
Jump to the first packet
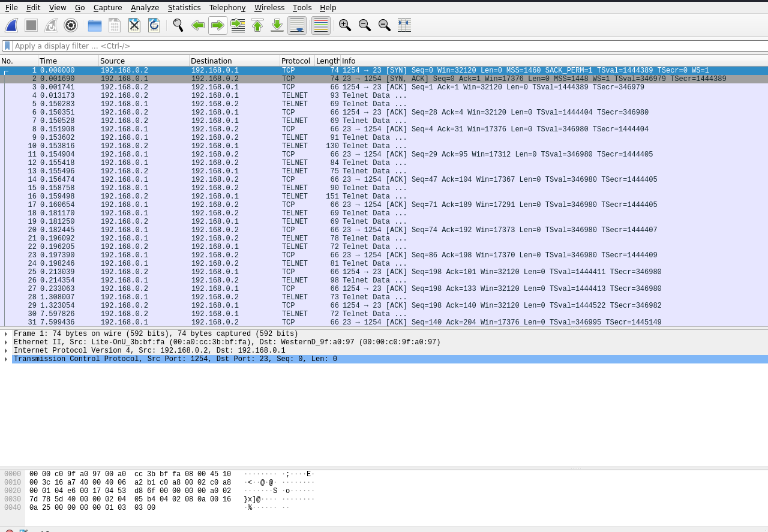(257, 25)
